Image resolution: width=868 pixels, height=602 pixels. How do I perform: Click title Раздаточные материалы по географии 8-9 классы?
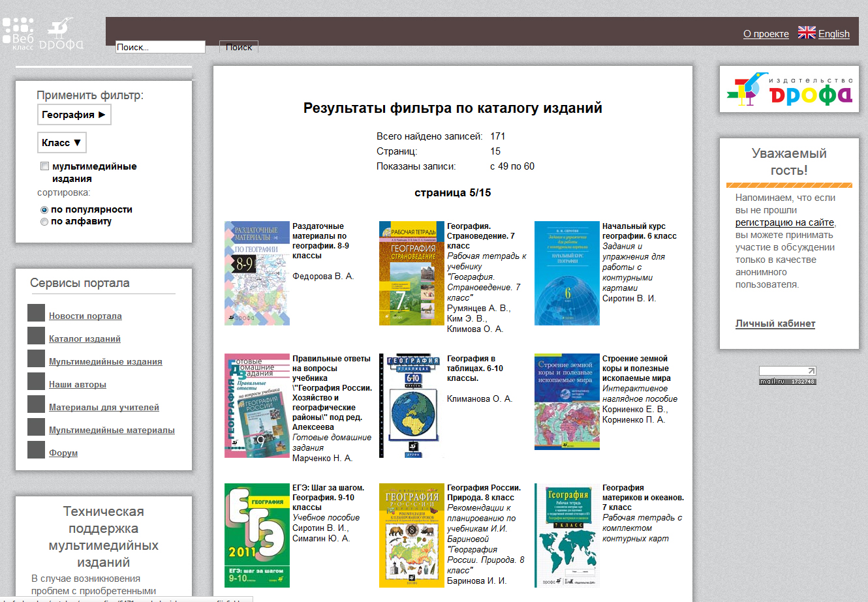coord(320,241)
